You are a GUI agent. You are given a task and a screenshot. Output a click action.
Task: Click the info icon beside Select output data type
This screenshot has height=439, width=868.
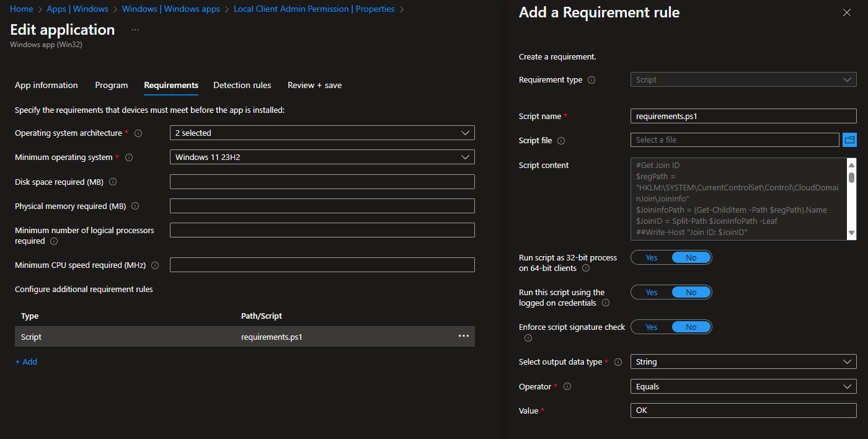click(x=618, y=361)
